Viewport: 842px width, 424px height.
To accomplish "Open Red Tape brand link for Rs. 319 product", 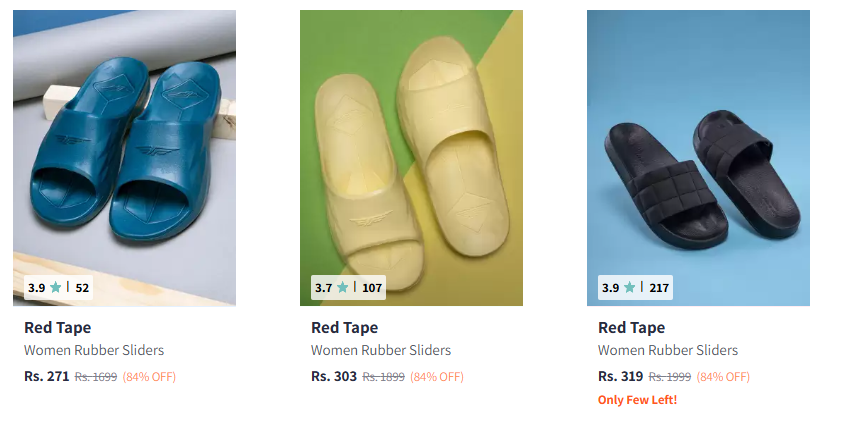I will click(x=632, y=327).
